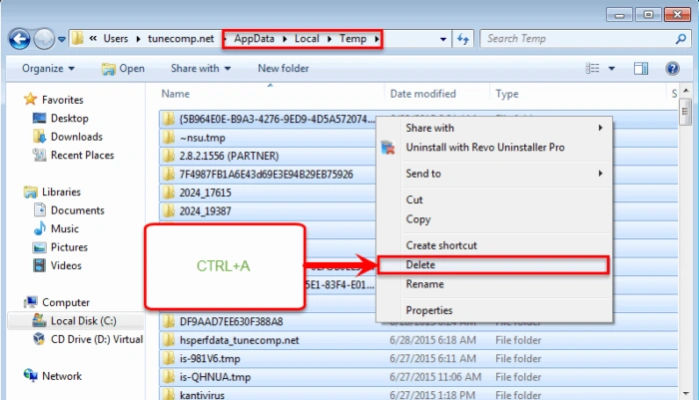Open the view options dropdown arrow
Image resolution: width=699 pixels, height=400 pixels.
612,69
